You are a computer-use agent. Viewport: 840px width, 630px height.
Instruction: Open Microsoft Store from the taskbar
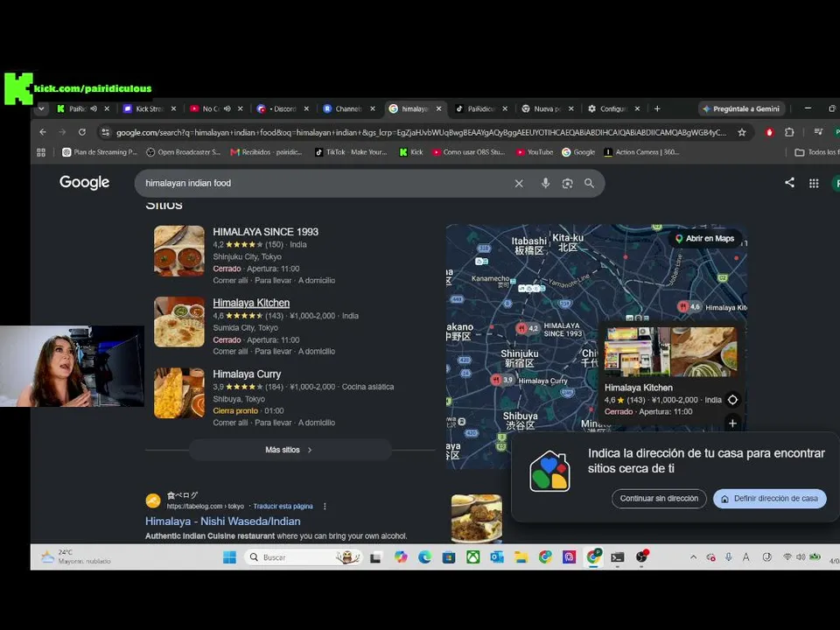coord(449,557)
